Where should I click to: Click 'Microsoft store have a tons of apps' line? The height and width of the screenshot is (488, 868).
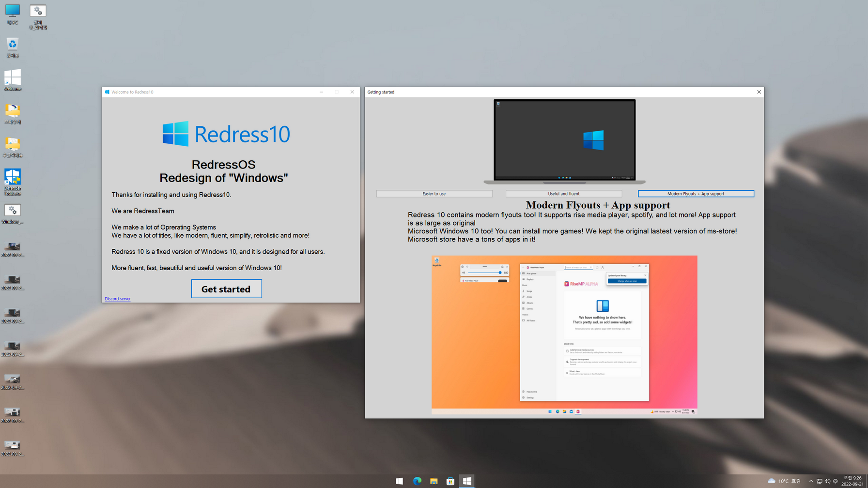(x=472, y=239)
